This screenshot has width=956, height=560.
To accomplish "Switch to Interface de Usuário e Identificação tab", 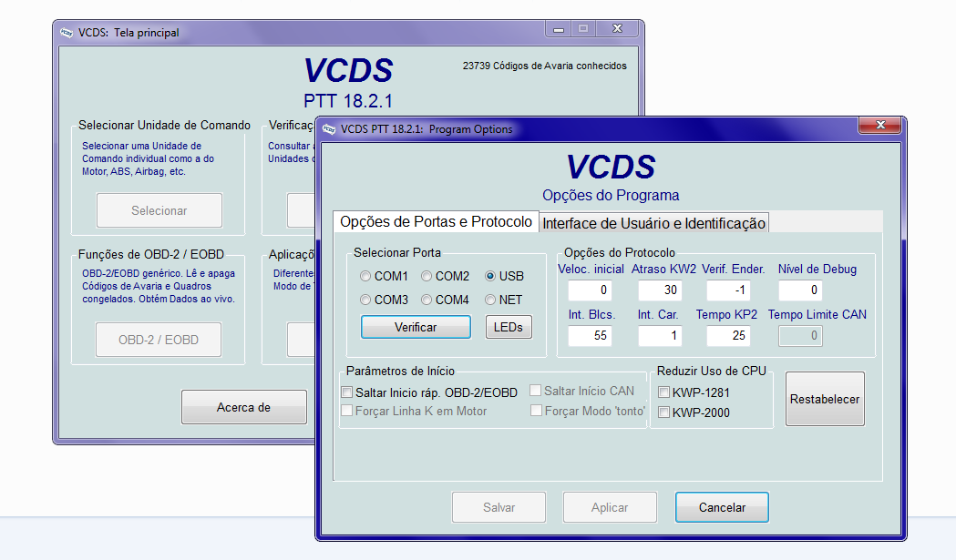I will (x=653, y=223).
